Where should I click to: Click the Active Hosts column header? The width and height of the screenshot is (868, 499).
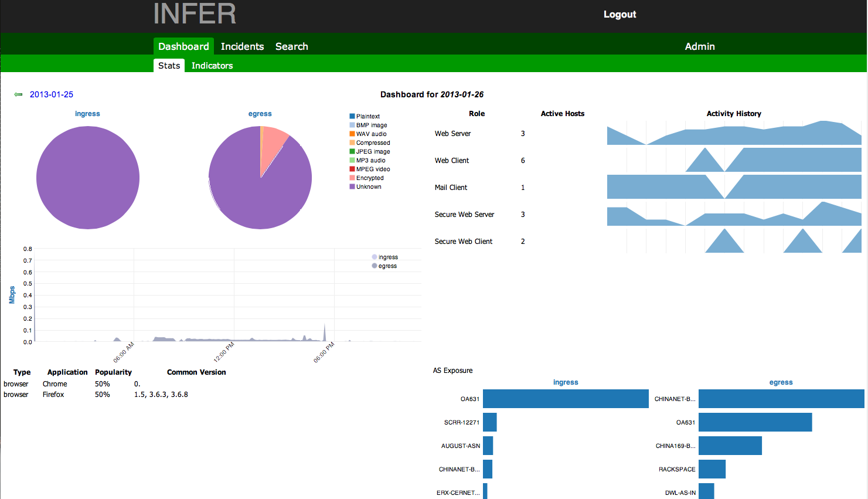(562, 114)
